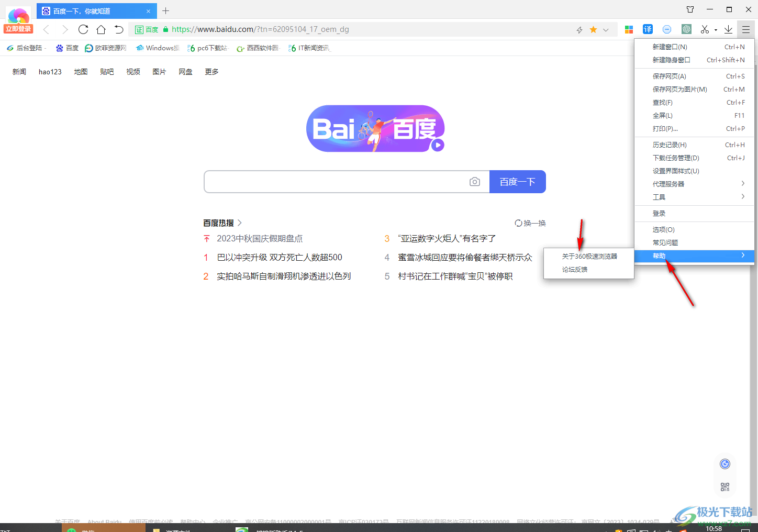The image size is (758, 532).
Task: Select 历史记录(H) menu item
Action: pos(694,145)
